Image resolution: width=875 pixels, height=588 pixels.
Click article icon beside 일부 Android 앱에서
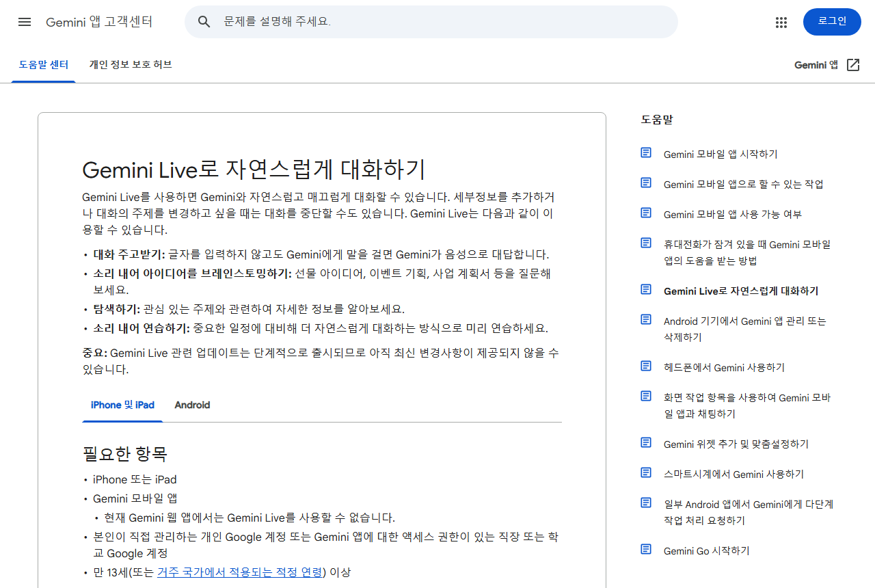[646, 503]
